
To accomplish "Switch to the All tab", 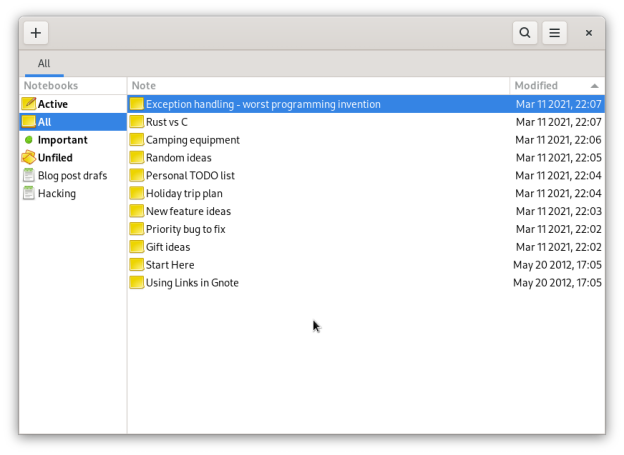I will click(x=44, y=64).
